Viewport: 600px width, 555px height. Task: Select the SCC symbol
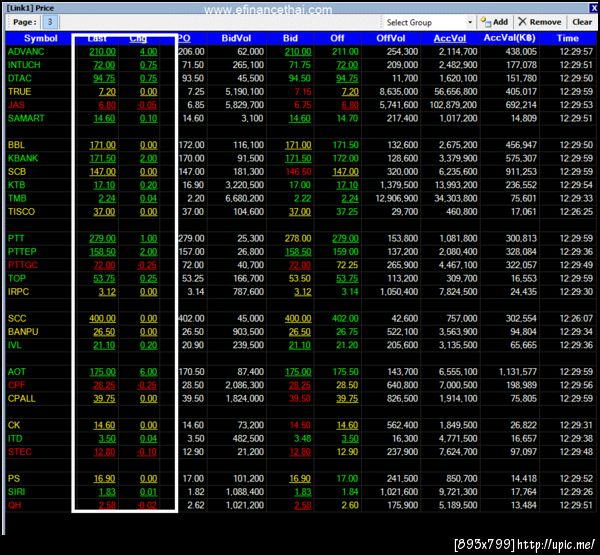(17, 318)
